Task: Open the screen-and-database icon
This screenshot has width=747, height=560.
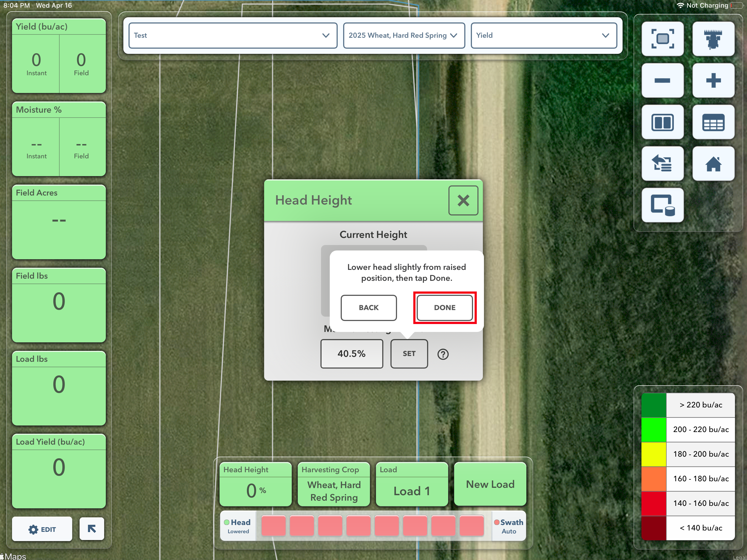Action: coord(662,205)
